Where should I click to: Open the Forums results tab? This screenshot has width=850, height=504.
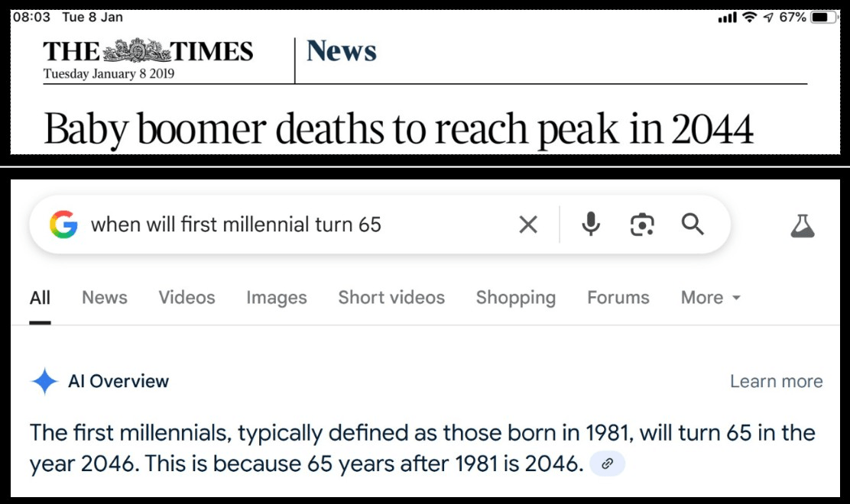tap(618, 298)
